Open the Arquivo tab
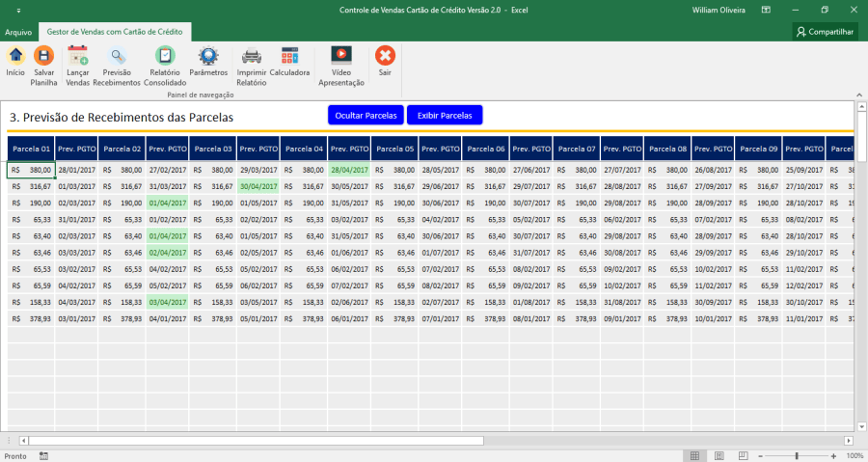Image resolution: width=868 pixels, height=462 pixels. pyautogui.click(x=18, y=32)
